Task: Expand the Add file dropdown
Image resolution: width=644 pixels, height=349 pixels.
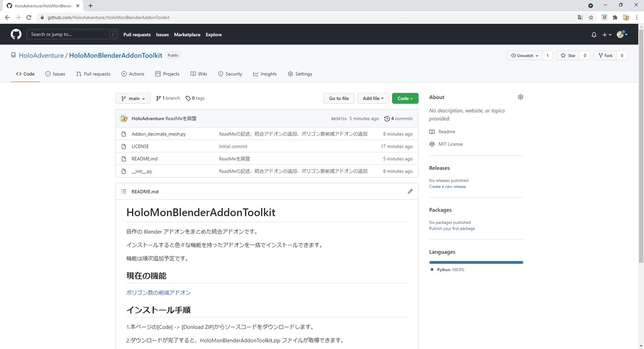Action: point(373,98)
